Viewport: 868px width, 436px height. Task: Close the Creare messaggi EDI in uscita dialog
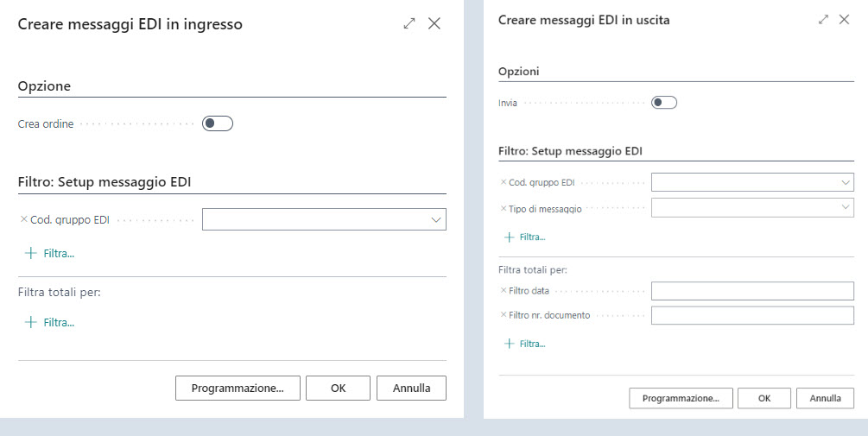[845, 19]
